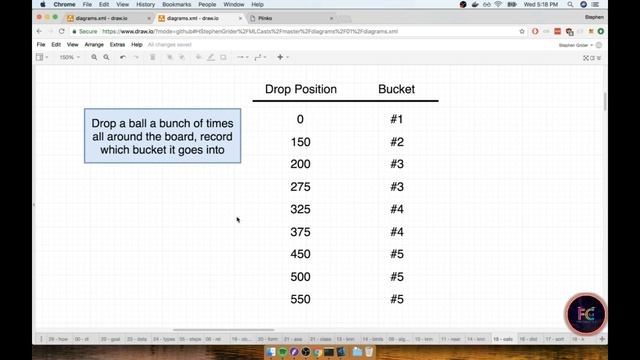Open Notification Center list icon
640x360 pixels.
click(x=596, y=4)
